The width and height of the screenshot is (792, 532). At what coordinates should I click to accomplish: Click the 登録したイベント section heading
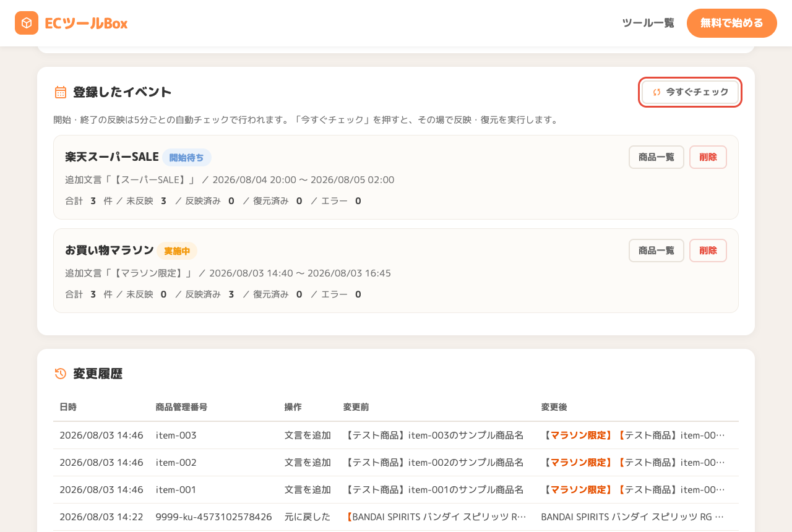pyautogui.click(x=123, y=92)
